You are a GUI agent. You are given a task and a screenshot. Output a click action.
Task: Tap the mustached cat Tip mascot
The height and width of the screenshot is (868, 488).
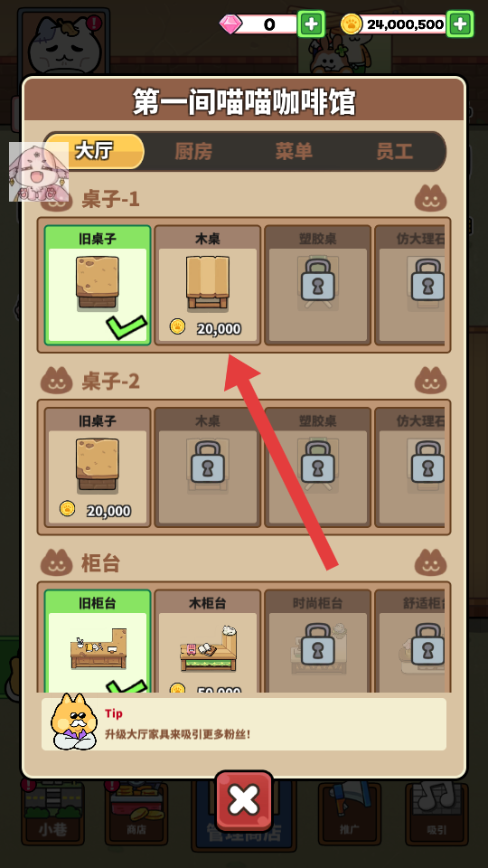73,722
